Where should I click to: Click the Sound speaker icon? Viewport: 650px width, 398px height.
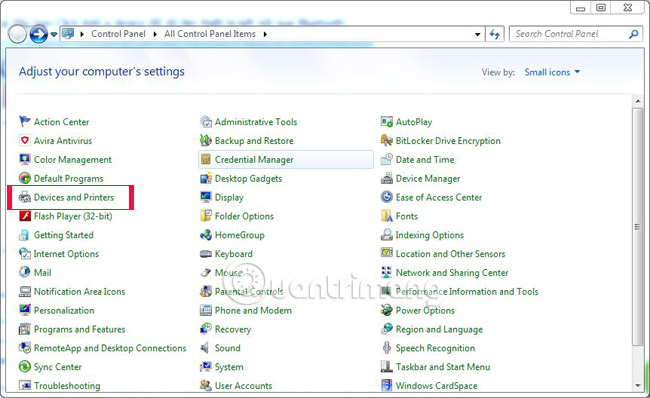click(205, 348)
